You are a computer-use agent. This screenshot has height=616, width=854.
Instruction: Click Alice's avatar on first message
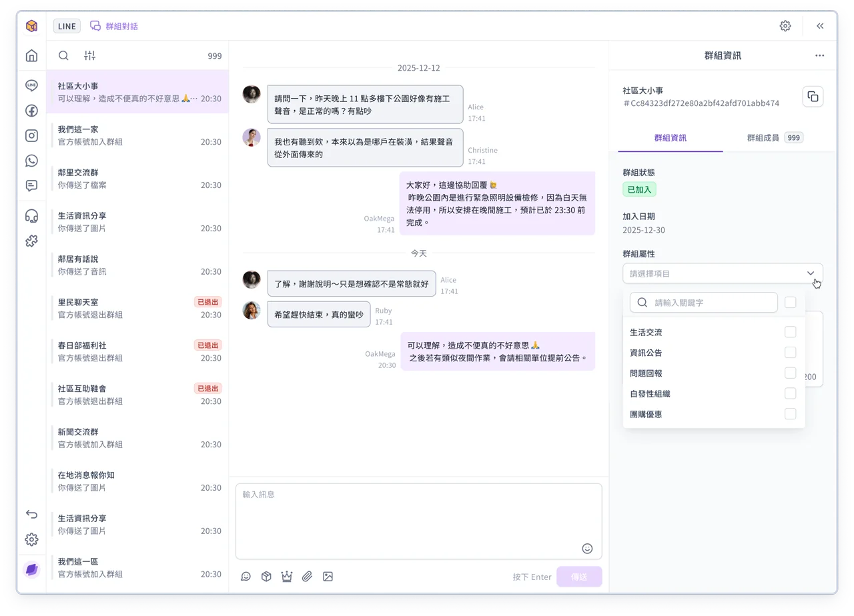[252, 94]
